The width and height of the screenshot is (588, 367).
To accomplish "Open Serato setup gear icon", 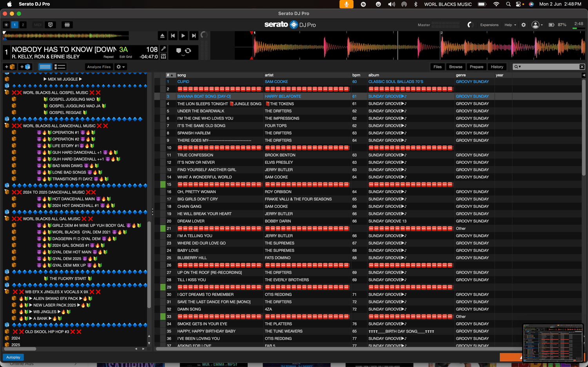I will coord(524,25).
